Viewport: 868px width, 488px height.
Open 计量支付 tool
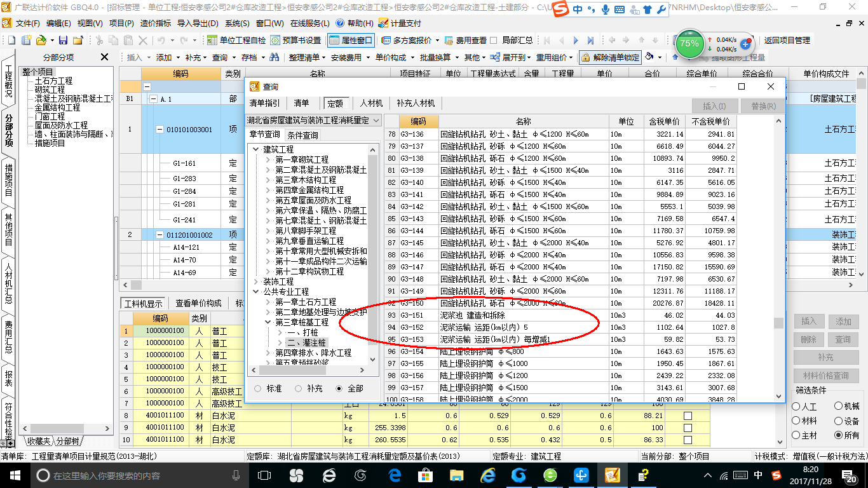pyautogui.click(x=400, y=23)
